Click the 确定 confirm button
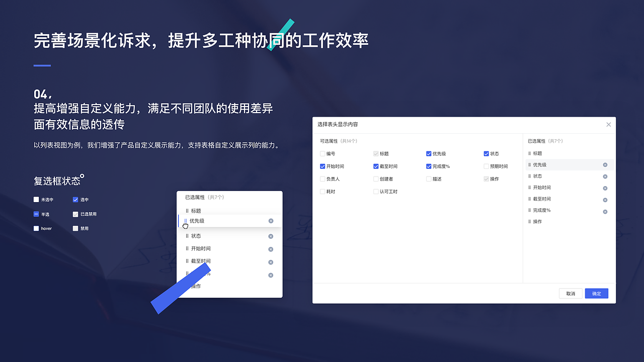644x362 pixels. tap(596, 293)
